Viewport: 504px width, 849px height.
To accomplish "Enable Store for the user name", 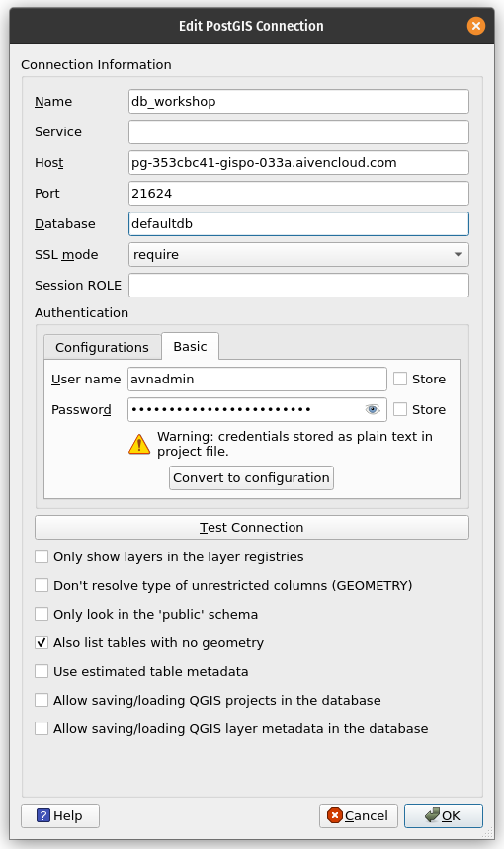I will coord(400,379).
